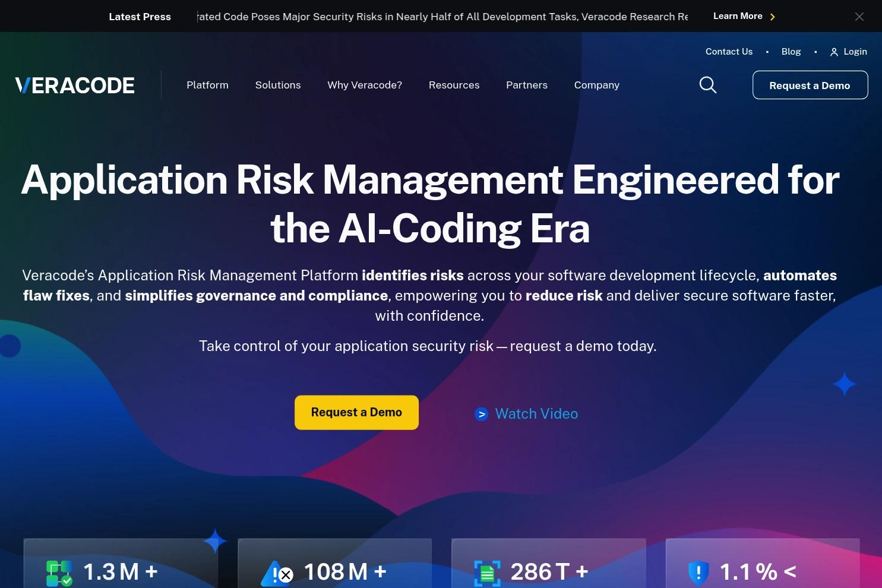Image resolution: width=882 pixels, height=588 pixels.
Task: Click the 1.3M+ stat card icon
Action: (x=59, y=573)
